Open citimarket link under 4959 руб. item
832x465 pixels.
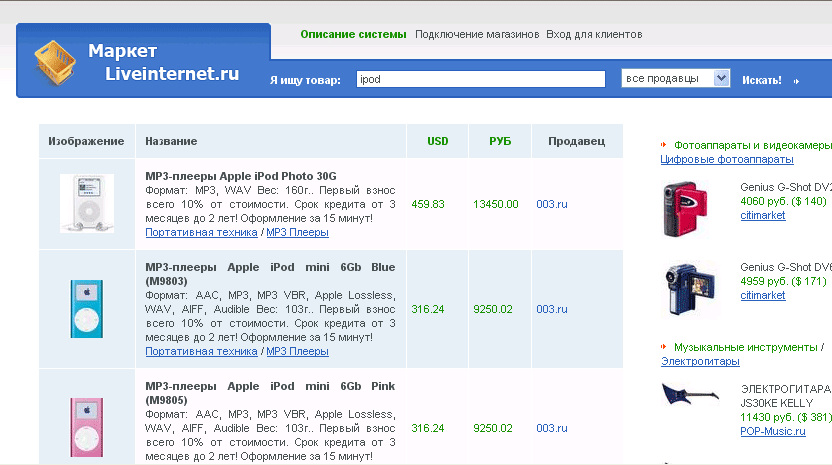[762, 296]
